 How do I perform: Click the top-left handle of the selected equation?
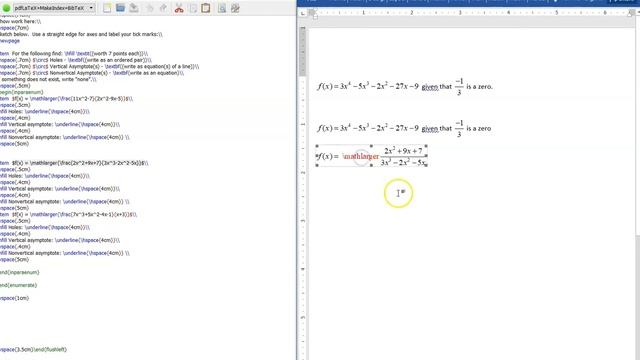pos(317,146)
